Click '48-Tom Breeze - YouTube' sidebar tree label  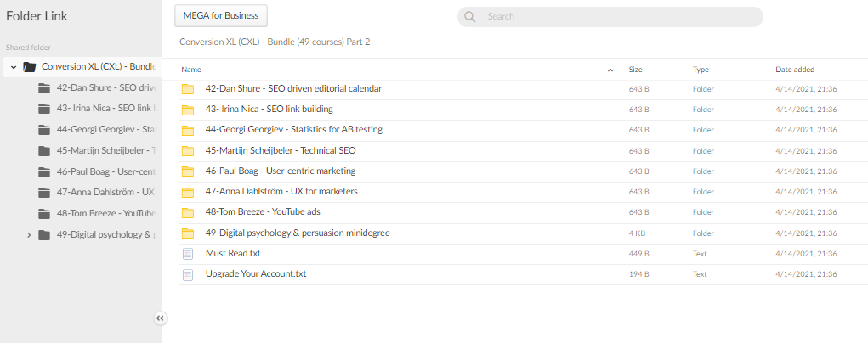click(107, 214)
